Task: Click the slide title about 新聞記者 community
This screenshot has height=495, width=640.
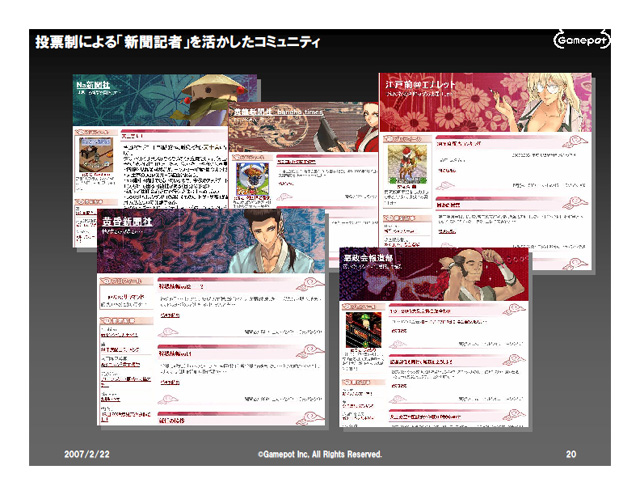Action: pyautogui.click(x=178, y=41)
